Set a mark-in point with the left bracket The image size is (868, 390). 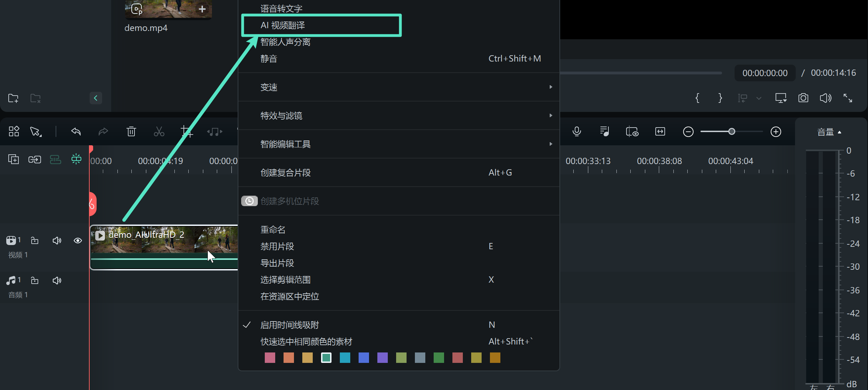coord(698,98)
